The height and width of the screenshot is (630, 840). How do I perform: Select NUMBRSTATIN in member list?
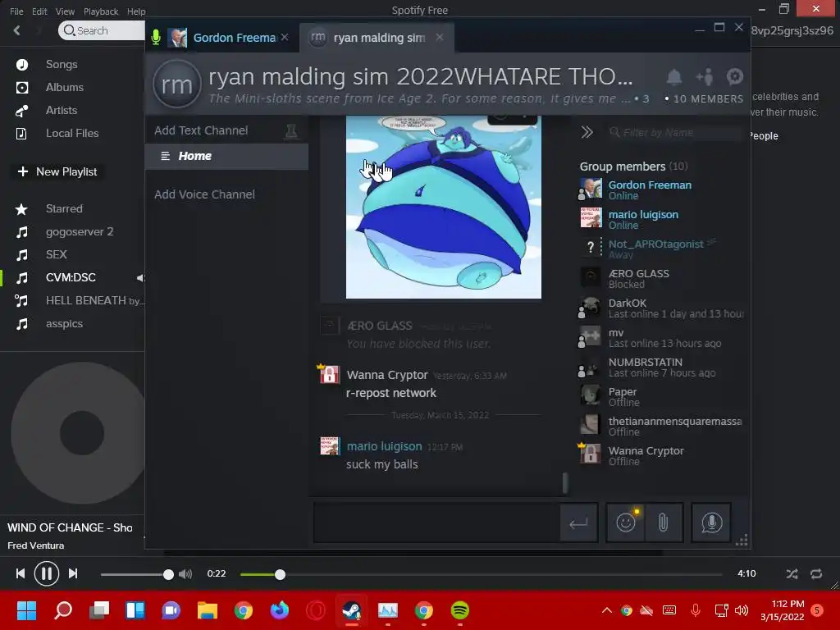point(662,367)
